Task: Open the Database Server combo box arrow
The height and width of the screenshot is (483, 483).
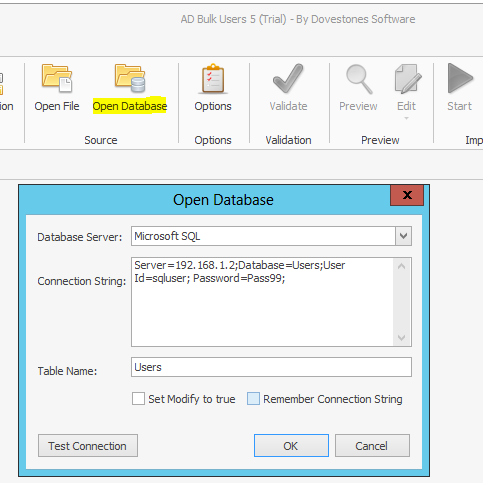Action: coord(403,236)
